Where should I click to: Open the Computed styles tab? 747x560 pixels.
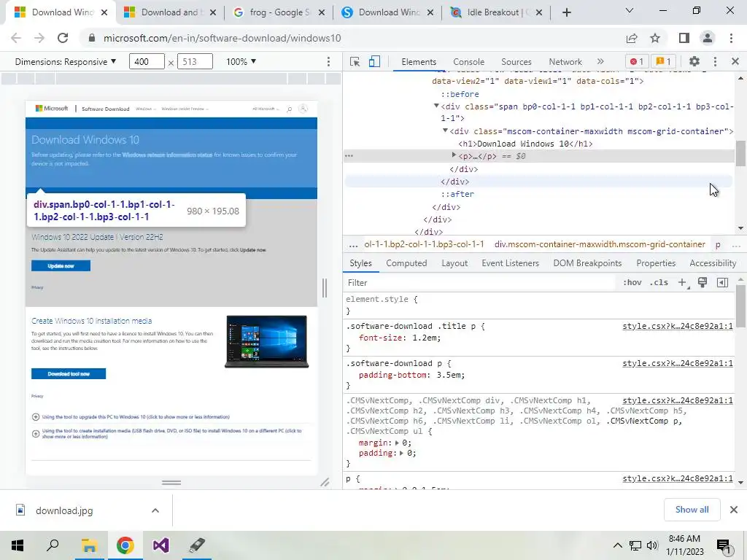point(406,263)
